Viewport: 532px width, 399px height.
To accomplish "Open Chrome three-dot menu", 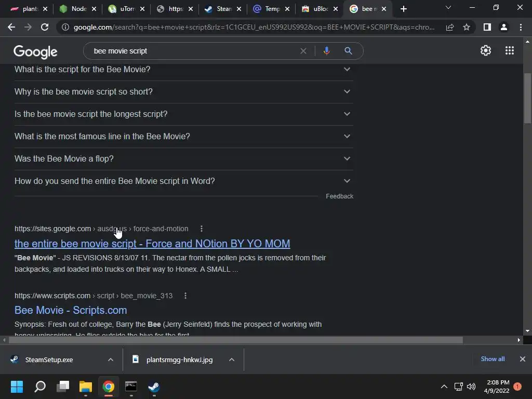I will tap(521, 27).
